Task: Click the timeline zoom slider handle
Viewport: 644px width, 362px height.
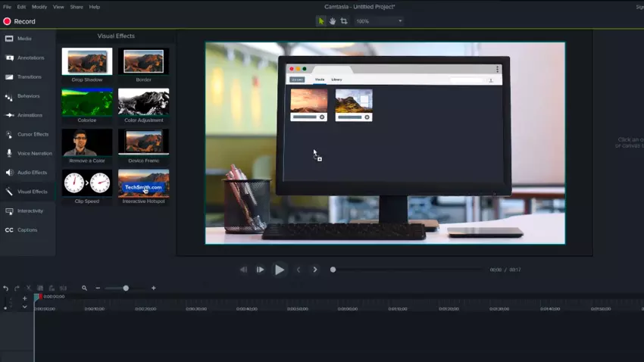Action: [126, 288]
